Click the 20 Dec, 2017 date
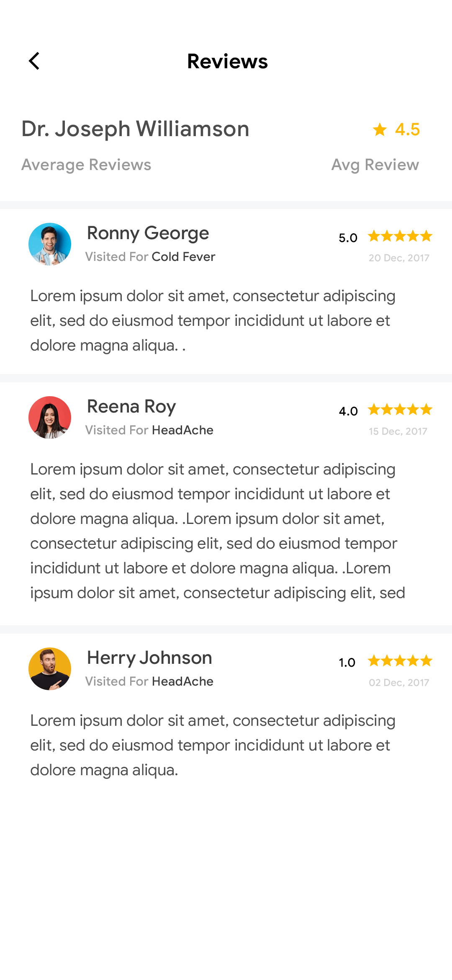This screenshot has height=980, width=452. [x=399, y=258]
